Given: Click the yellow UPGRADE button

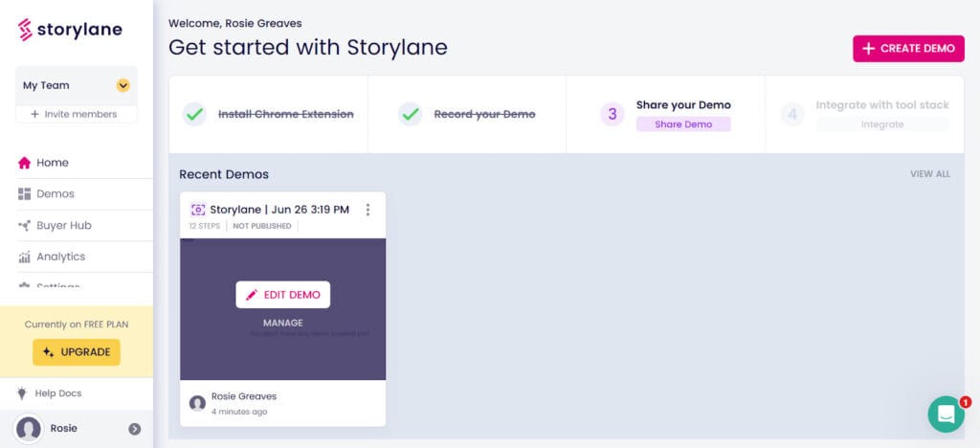Looking at the screenshot, I should coord(77,352).
